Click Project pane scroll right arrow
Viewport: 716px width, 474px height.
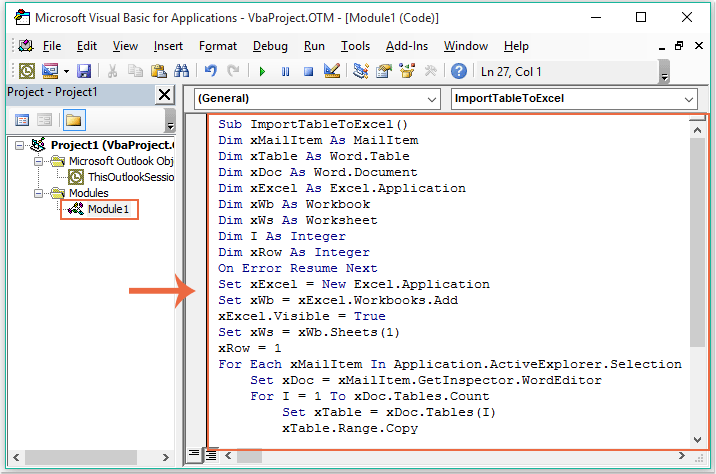166,457
